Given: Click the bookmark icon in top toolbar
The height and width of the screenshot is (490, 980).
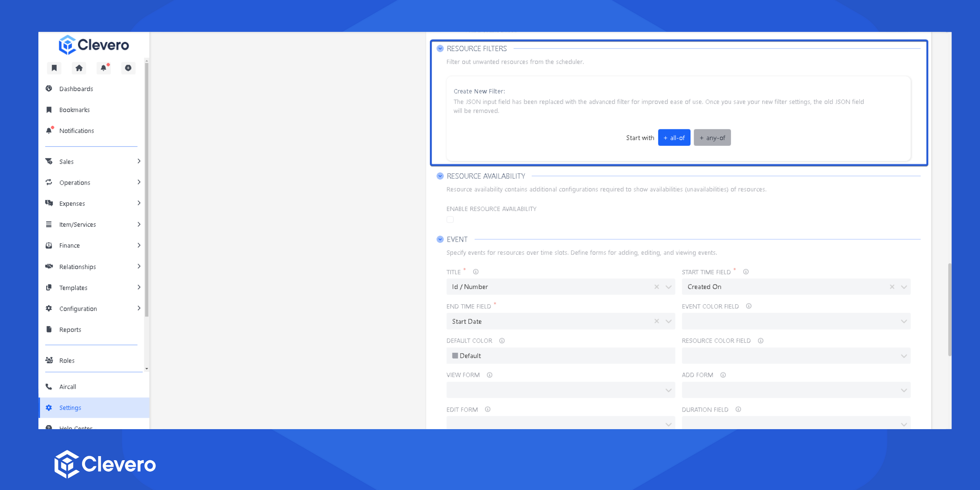Looking at the screenshot, I should pyautogui.click(x=54, y=68).
